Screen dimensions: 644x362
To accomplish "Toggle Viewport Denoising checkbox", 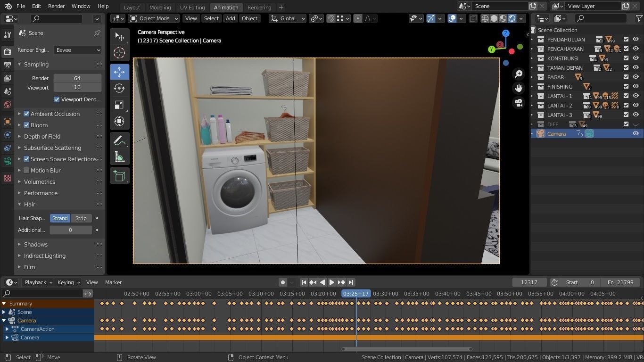I will tap(57, 99).
